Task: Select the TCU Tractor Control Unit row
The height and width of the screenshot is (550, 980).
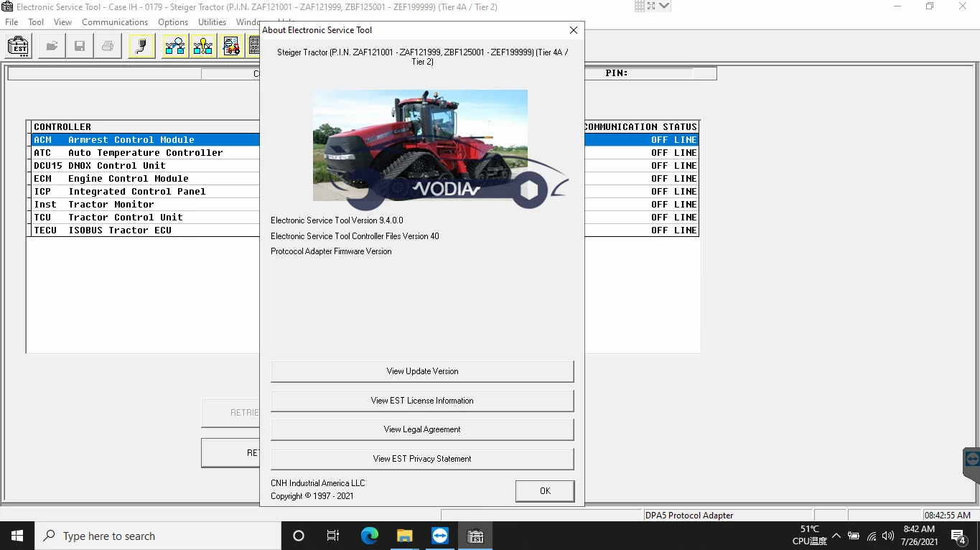Action: pos(145,218)
